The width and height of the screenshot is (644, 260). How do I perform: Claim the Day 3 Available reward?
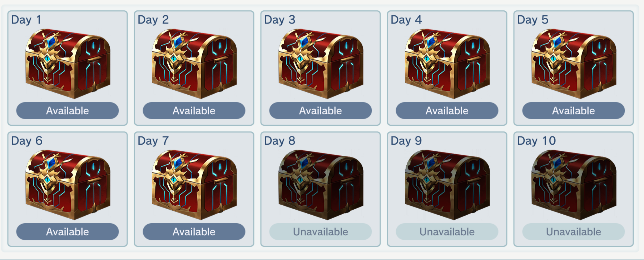point(321,111)
